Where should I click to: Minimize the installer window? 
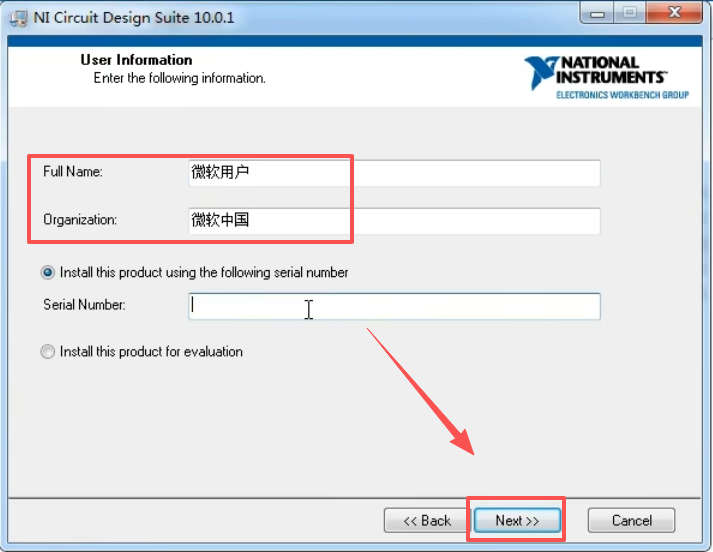pyautogui.click(x=597, y=13)
